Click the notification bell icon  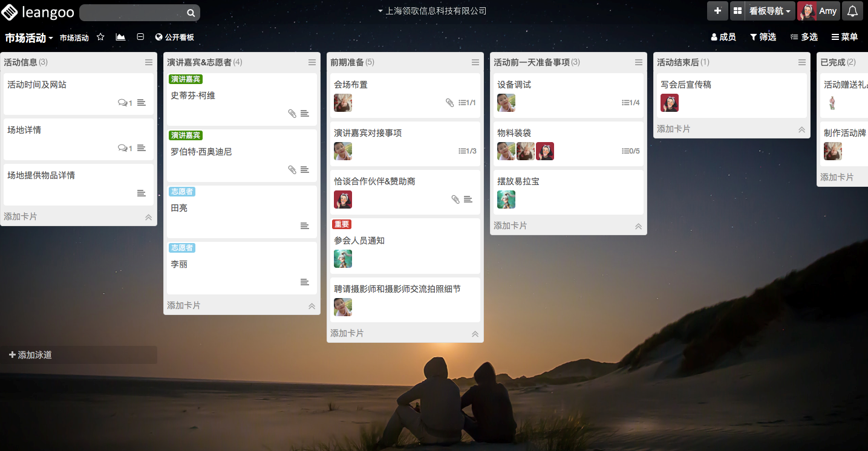[x=852, y=11]
